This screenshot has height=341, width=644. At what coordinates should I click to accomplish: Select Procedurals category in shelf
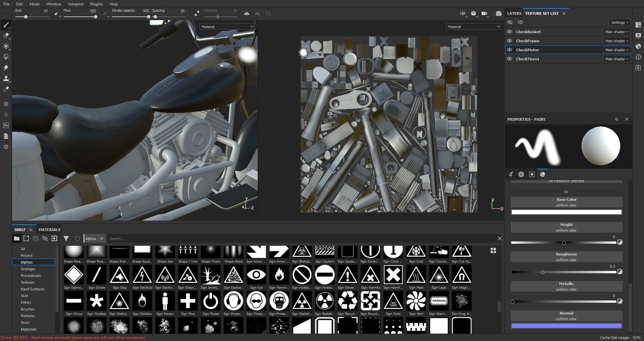(x=31, y=276)
